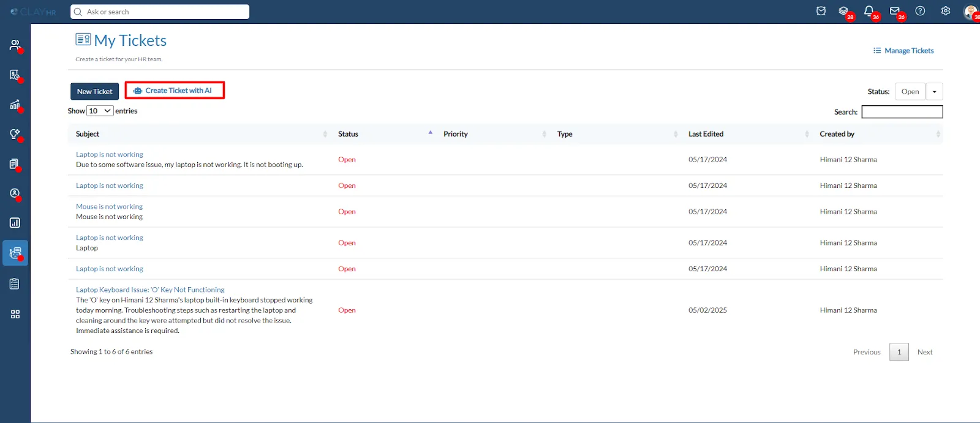Open the help question mark icon

tap(920, 11)
